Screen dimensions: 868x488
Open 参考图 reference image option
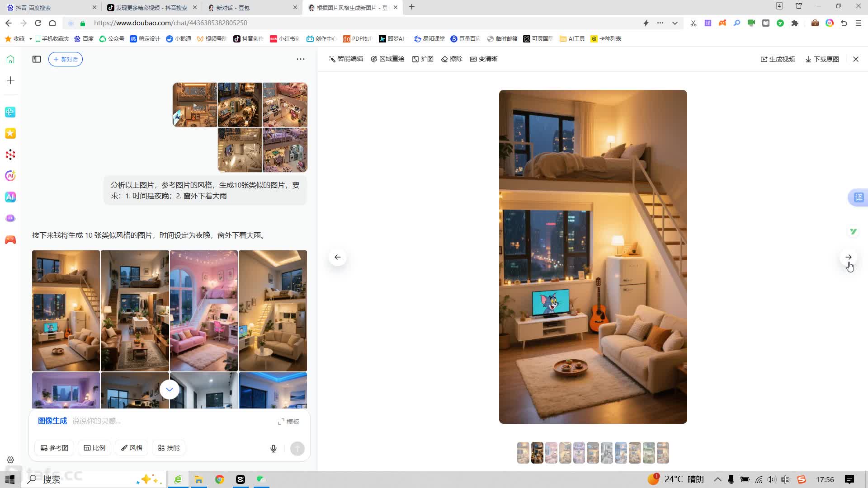[54, 448]
